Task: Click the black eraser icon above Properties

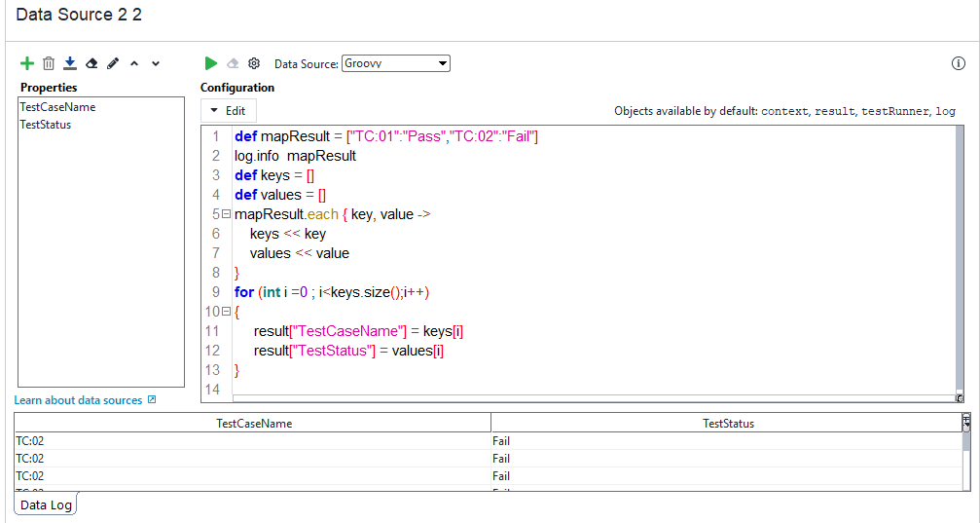Action: pos(91,63)
